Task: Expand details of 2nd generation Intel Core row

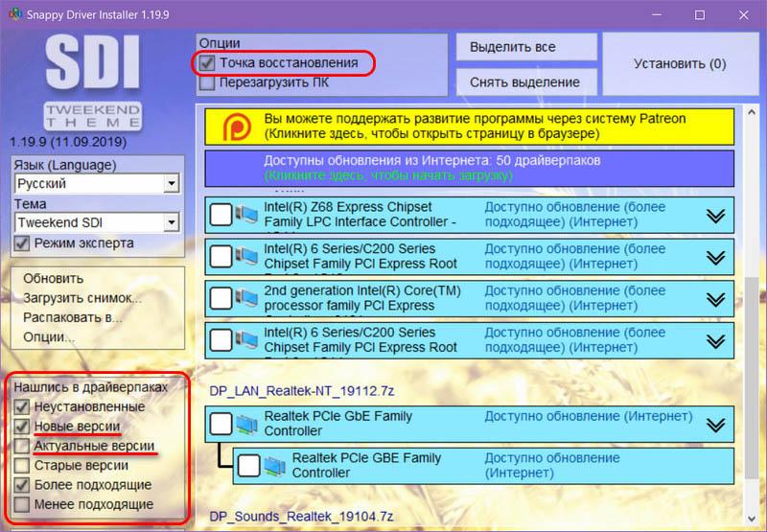Action: point(715,299)
